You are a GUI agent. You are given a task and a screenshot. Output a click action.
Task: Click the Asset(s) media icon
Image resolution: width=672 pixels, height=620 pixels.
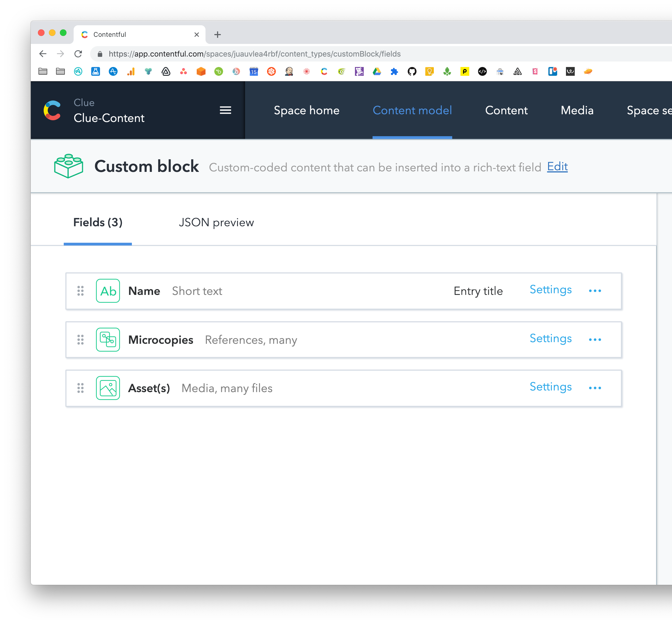click(x=108, y=388)
